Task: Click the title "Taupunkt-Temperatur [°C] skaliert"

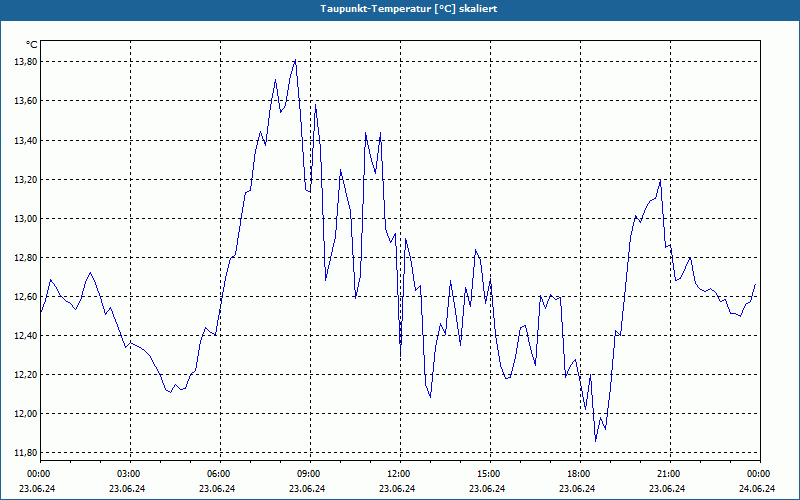Action: point(409,9)
